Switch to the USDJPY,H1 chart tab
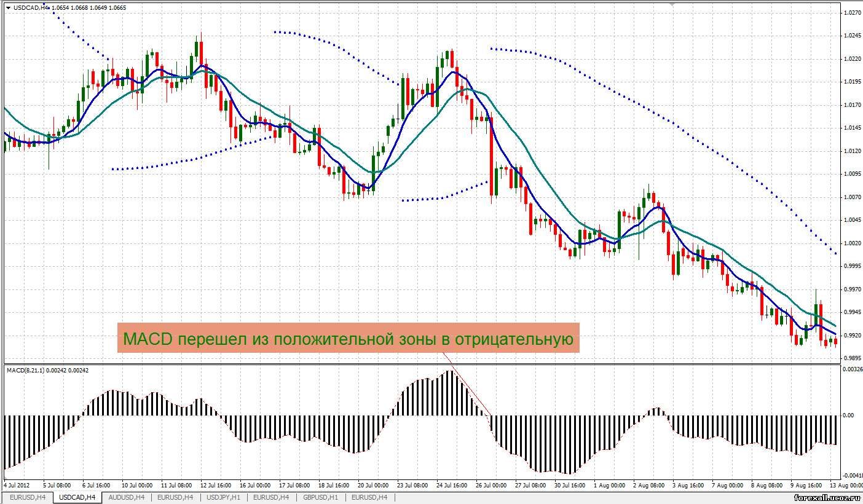 [x=224, y=497]
